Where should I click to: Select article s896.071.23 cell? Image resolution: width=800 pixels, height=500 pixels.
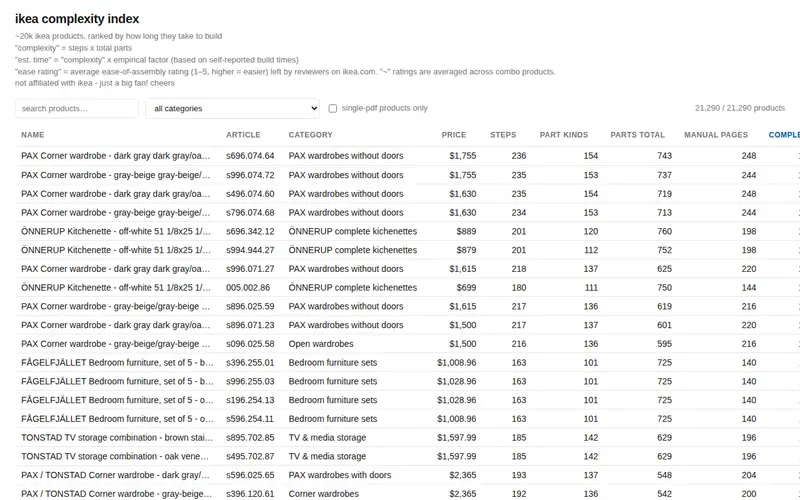point(250,325)
